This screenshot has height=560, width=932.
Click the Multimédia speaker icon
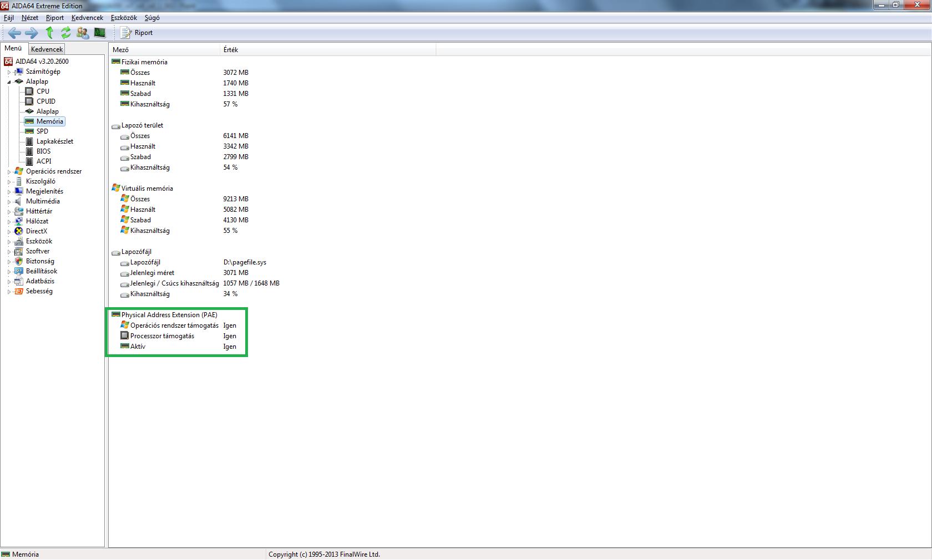19,201
